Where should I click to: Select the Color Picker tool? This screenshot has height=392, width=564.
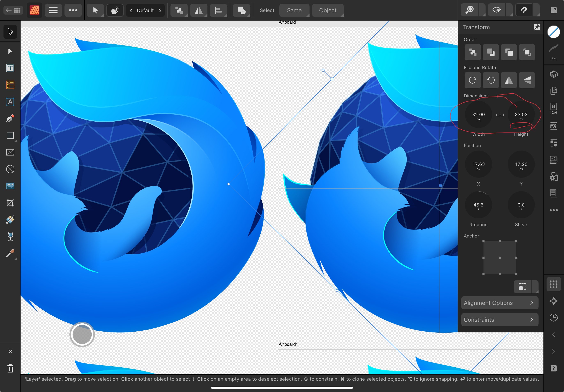tap(10, 253)
